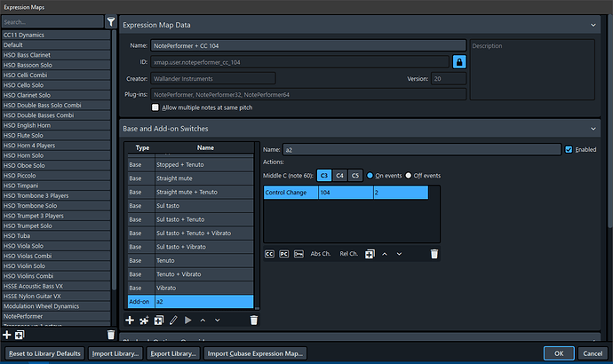This screenshot has height=364, width=613.
Task: Select Modulation Wheel Dynamics map
Action: [x=56, y=306]
